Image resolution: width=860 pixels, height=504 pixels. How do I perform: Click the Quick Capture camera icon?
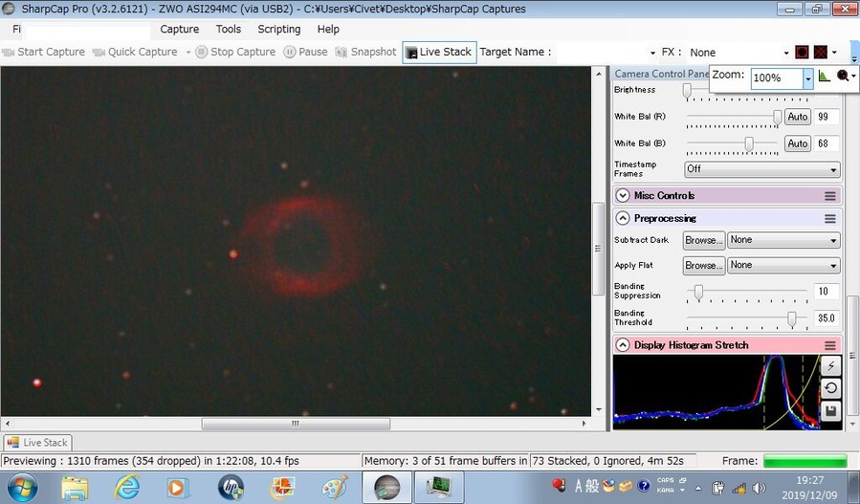click(99, 52)
